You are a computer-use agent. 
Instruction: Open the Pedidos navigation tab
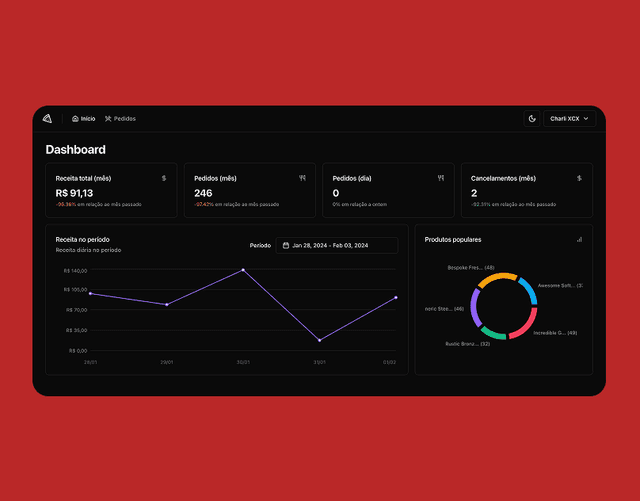pos(120,119)
